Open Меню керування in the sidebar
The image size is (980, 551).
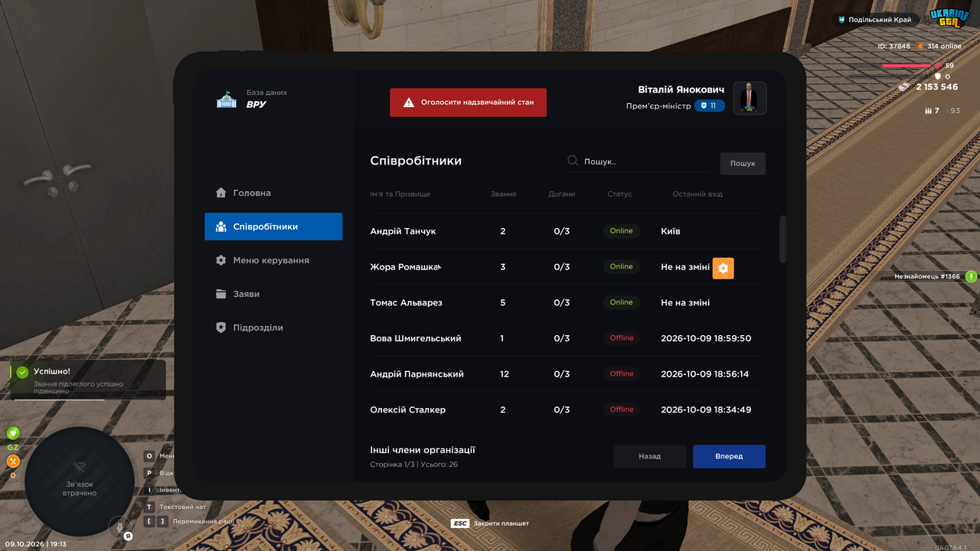[273, 260]
